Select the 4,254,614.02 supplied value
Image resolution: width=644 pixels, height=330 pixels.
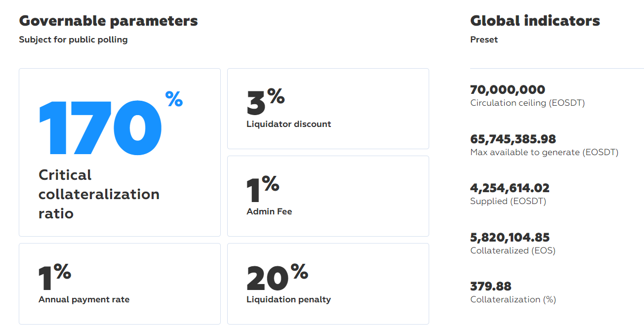(x=510, y=188)
